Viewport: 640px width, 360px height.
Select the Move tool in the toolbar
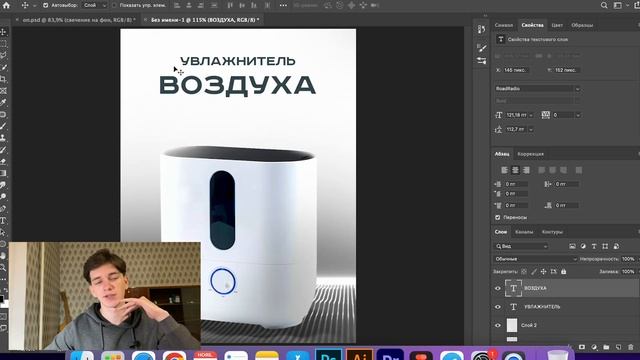(3, 32)
